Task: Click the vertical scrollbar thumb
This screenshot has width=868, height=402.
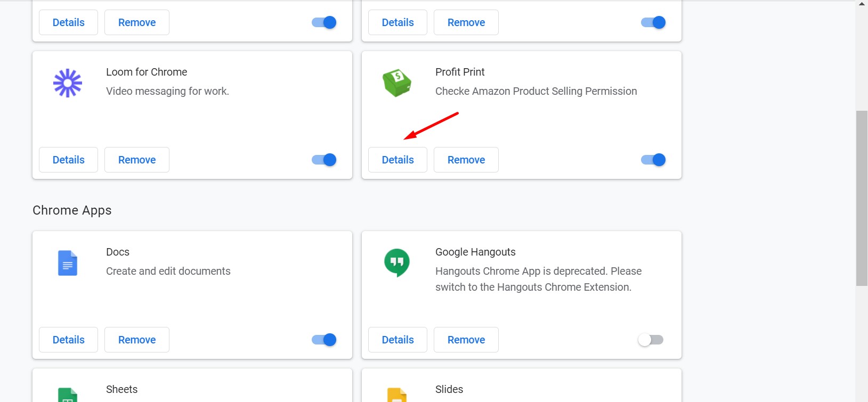Action: [862, 198]
